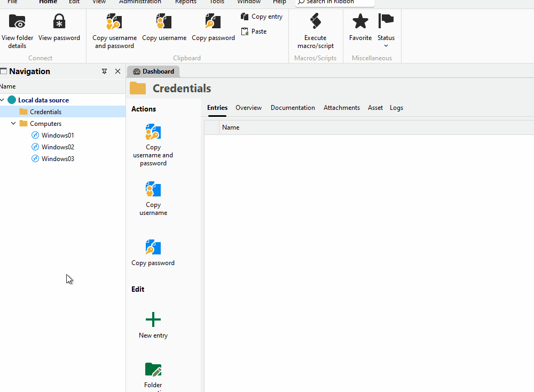Collapse the Local data source node

tap(3, 100)
